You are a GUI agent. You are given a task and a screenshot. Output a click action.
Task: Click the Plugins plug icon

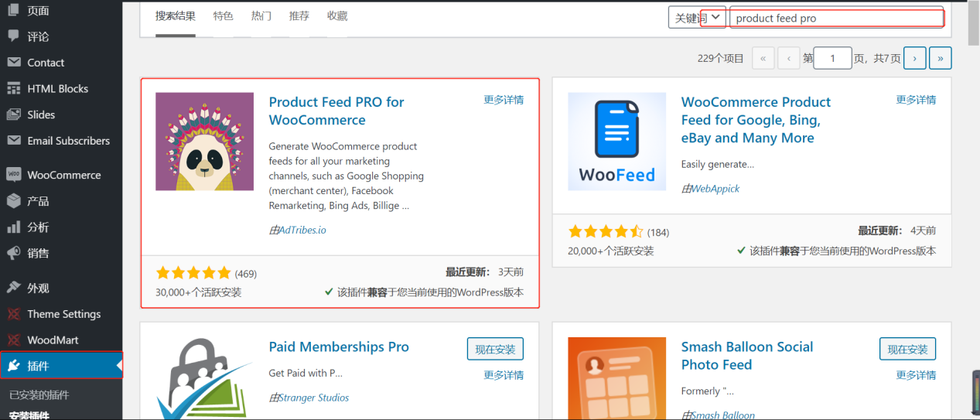(13, 366)
